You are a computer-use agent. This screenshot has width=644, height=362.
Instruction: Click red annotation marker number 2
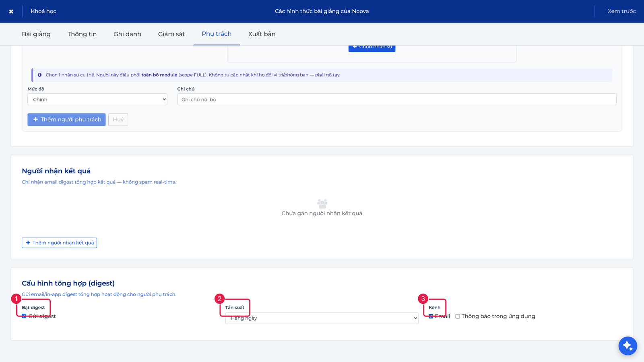[219, 299]
